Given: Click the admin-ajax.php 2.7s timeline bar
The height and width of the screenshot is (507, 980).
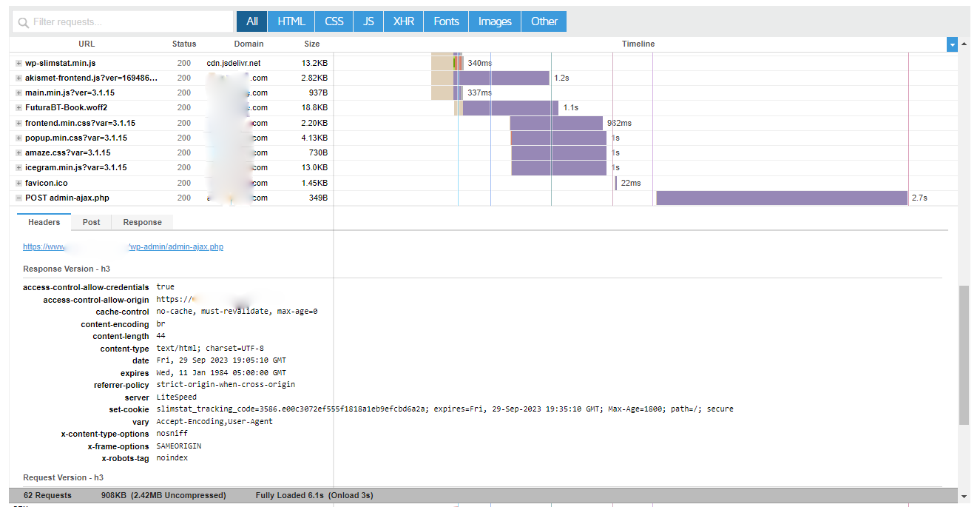Looking at the screenshot, I should 781,198.
